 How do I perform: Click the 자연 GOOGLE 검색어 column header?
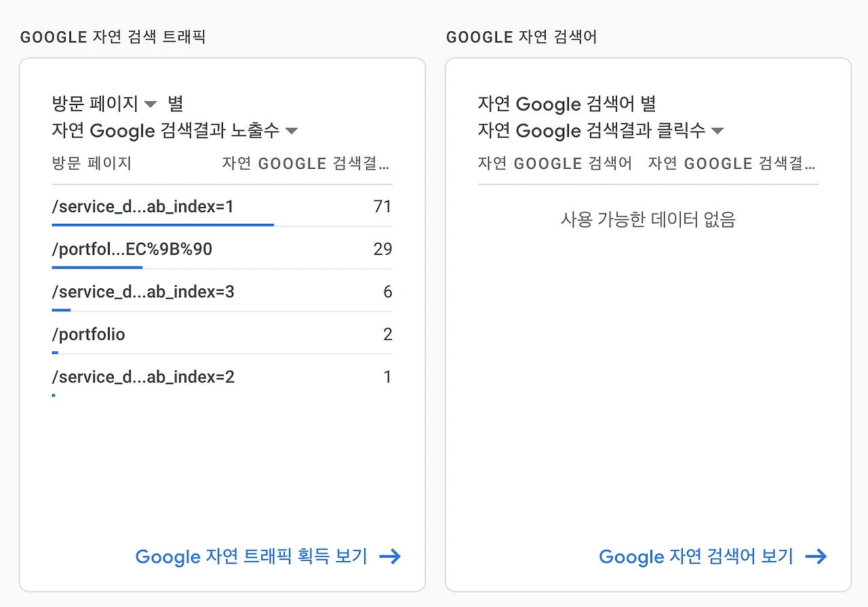pyautogui.click(x=555, y=163)
